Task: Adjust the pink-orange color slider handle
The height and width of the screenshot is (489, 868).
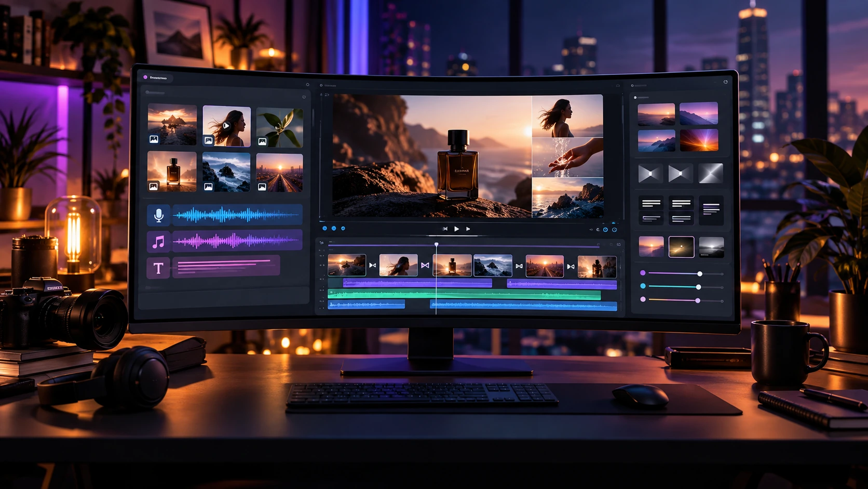Action: 698,300
